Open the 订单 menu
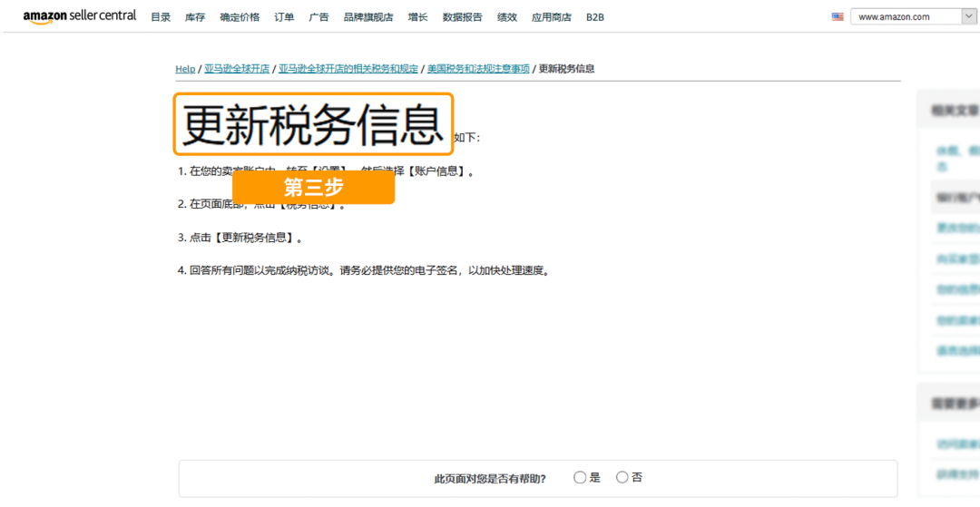The width and height of the screenshot is (980, 507). point(284,17)
